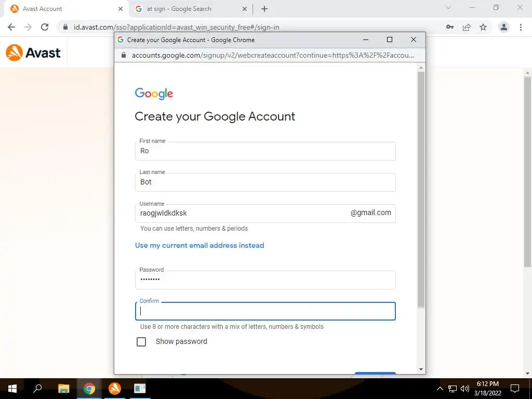The image size is (532, 399).
Task: Click the Confirm password field
Action: pyautogui.click(x=265, y=311)
